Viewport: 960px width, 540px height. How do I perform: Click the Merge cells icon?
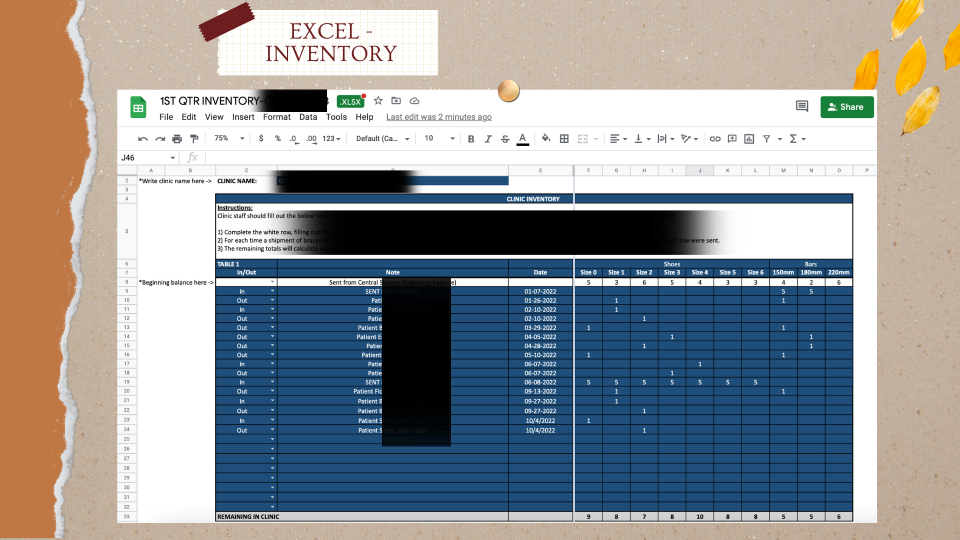(583, 139)
